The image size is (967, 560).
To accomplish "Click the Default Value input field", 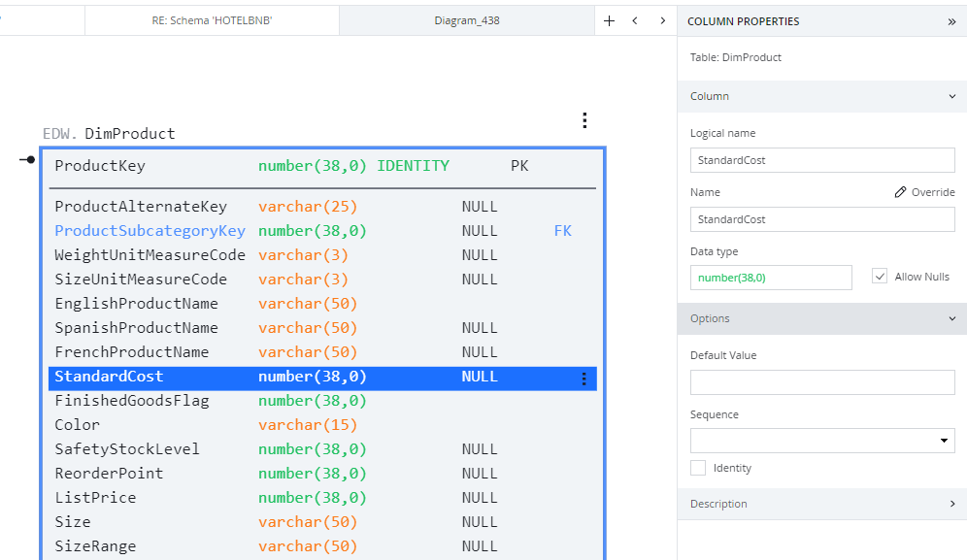I will (x=822, y=382).
